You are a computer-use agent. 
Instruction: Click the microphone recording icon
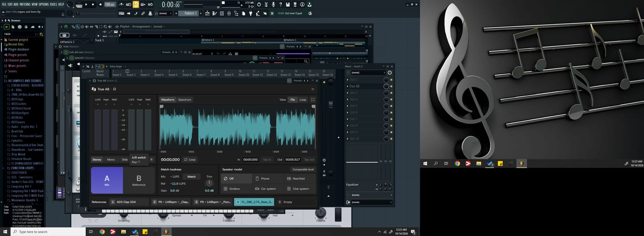click(273, 4)
